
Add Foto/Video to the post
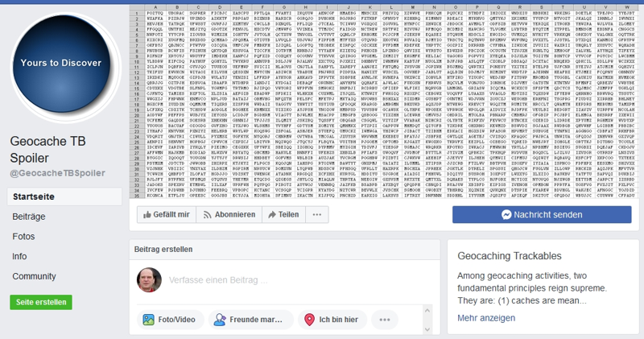pyautogui.click(x=171, y=320)
